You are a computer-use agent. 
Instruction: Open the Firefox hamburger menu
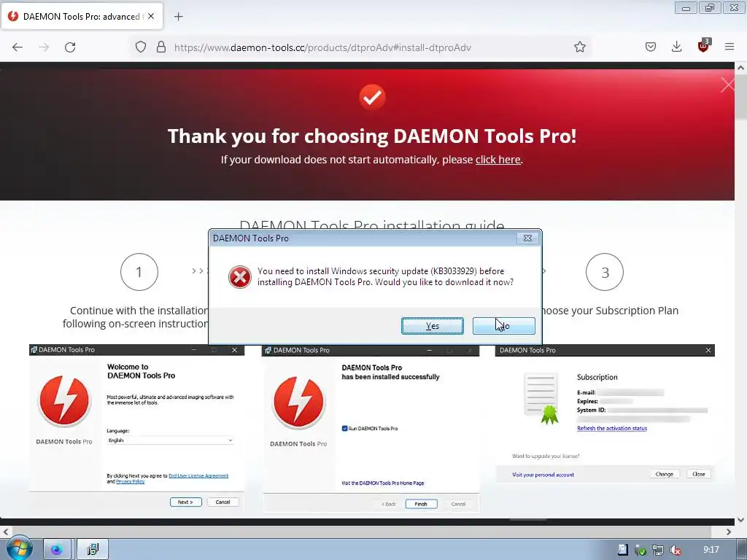point(729,47)
